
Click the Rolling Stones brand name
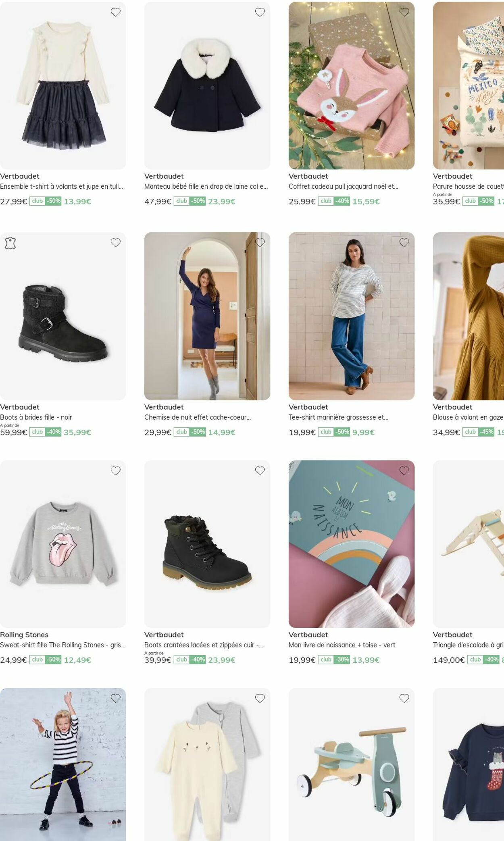click(x=24, y=635)
